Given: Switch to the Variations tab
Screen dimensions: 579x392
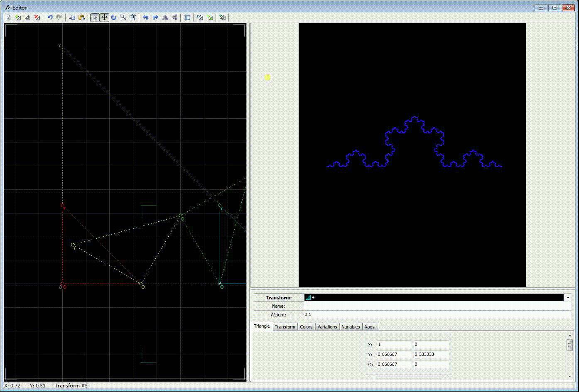Looking at the screenshot, I should pyautogui.click(x=327, y=327).
